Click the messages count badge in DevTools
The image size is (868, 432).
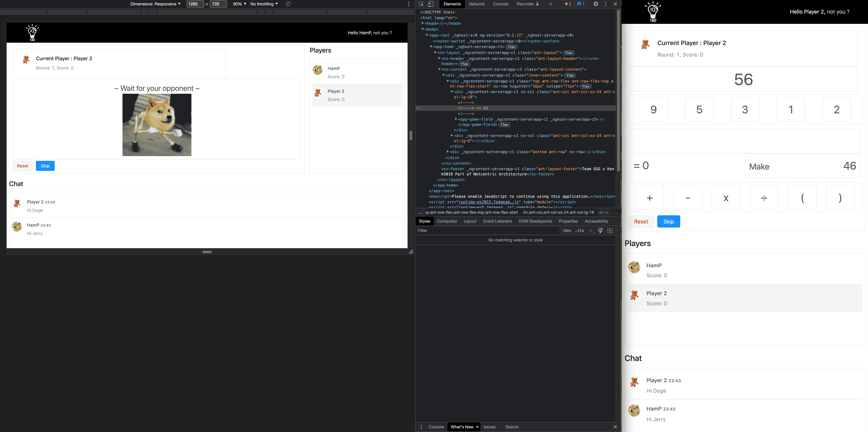pyautogui.click(x=581, y=4)
